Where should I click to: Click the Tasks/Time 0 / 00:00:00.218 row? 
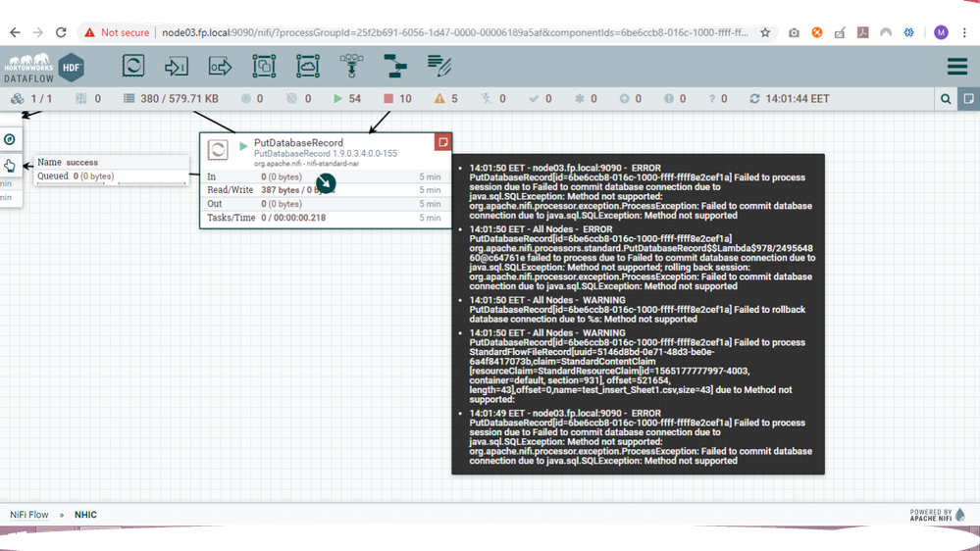pos(325,218)
